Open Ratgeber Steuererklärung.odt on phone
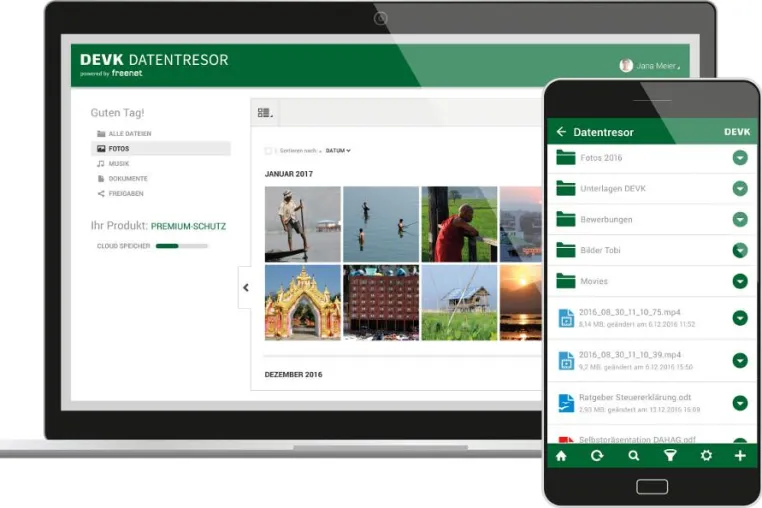 [635, 397]
